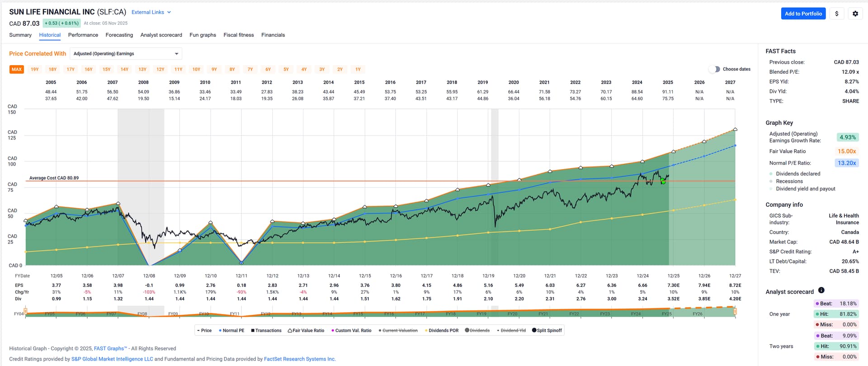Image resolution: width=868 pixels, height=366 pixels.
Task: Click the Analyst scorecard info icon
Action: pos(821,290)
